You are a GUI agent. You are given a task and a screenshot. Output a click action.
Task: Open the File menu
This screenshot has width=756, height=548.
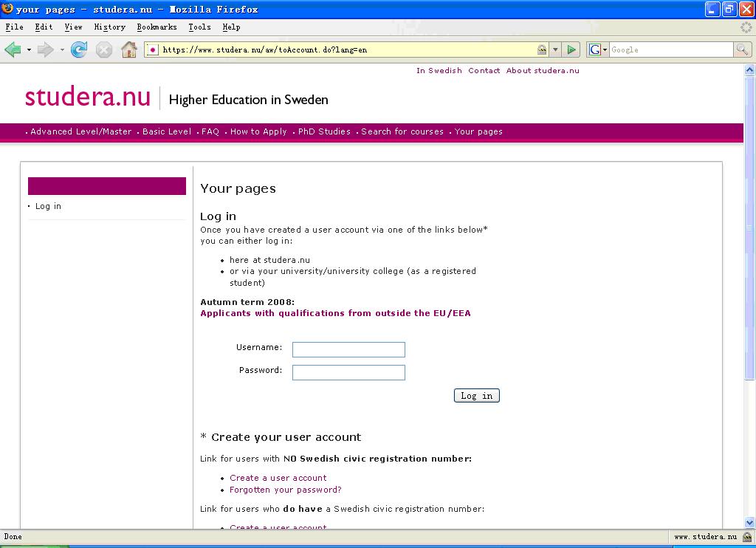15,27
